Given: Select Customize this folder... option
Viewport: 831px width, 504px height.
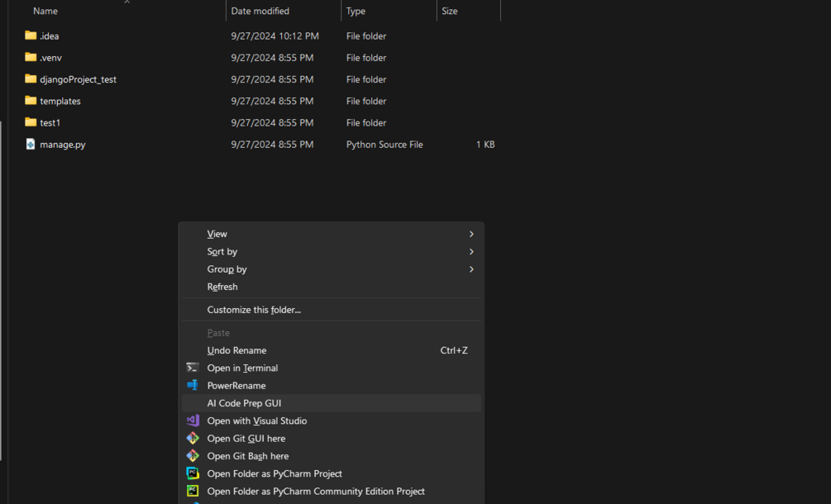Looking at the screenshot, I should coord(254,310).
